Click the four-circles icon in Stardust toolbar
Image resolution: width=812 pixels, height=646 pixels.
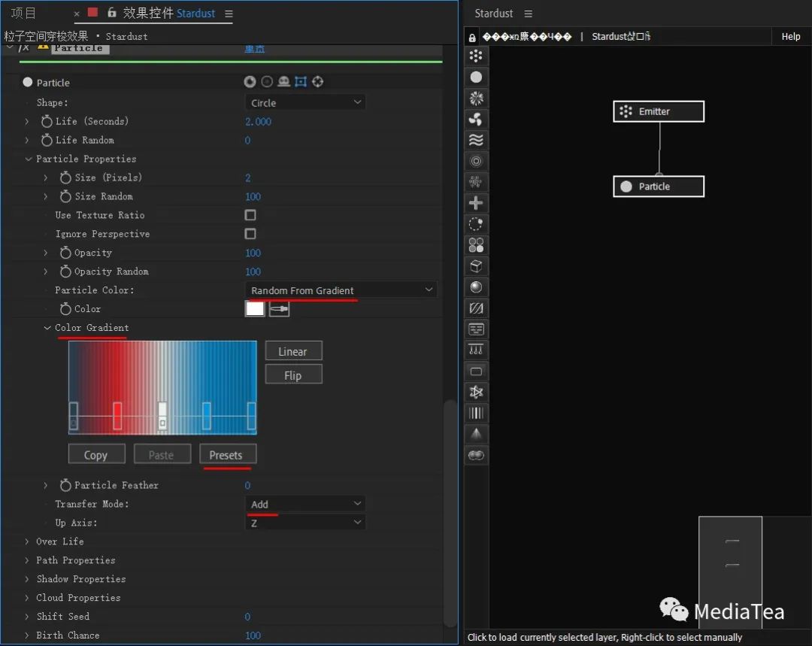click(476, 245)
